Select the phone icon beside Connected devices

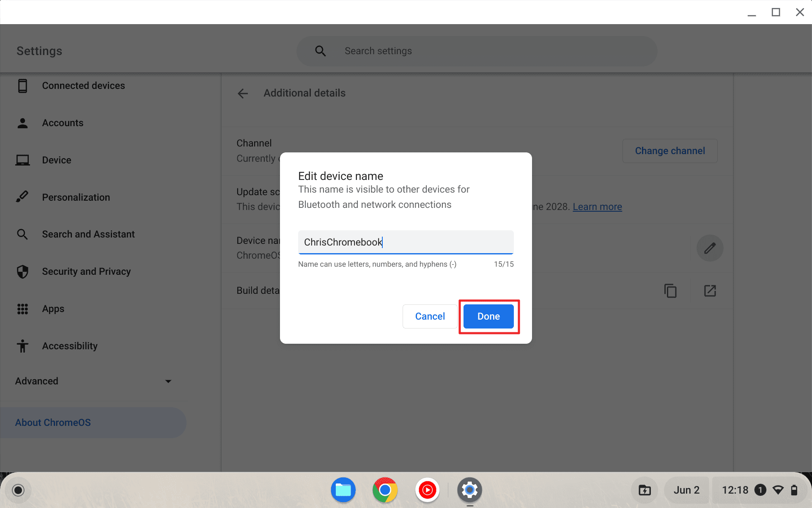[x=22, y=86]
